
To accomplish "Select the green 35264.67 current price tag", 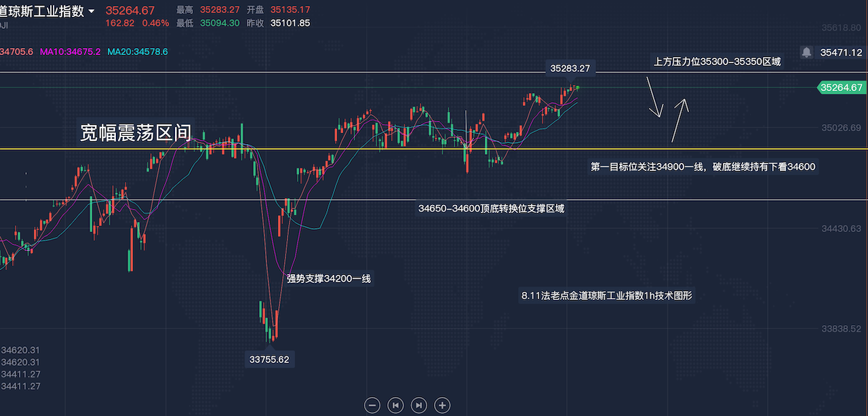I will tap(841, 88).
